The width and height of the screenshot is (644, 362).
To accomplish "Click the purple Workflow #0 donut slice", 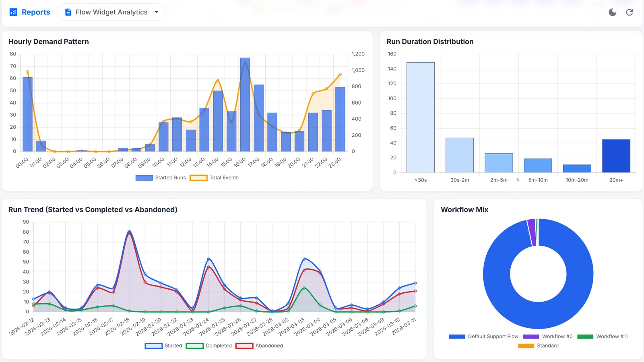I will pyautogui.click(x=532, y=232).
